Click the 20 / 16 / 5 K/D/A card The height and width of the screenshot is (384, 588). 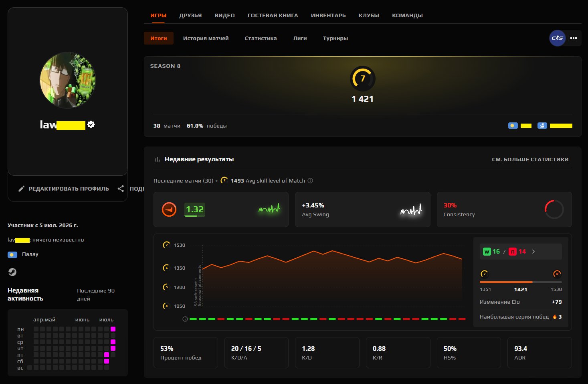pos(257,353)
